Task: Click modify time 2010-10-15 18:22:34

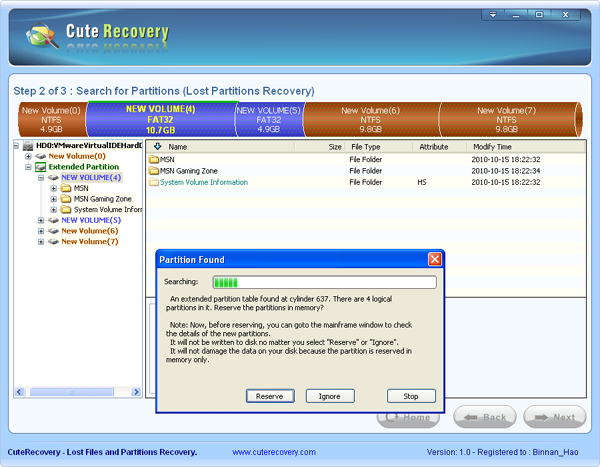Action: click(x=505, y=171)
